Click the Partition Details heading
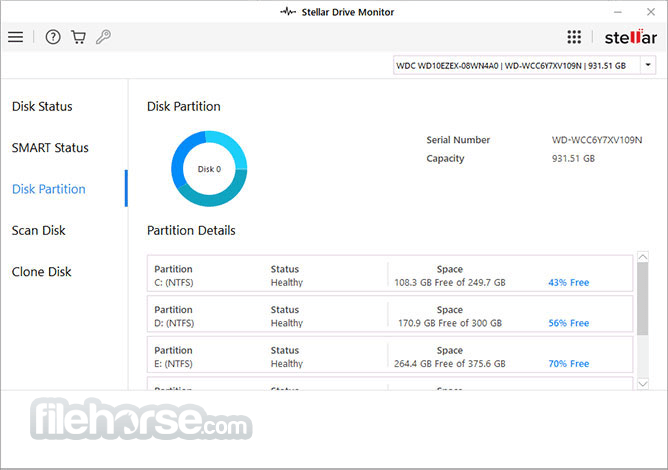Viewport: 668px width, 470px height. (191, 231)
